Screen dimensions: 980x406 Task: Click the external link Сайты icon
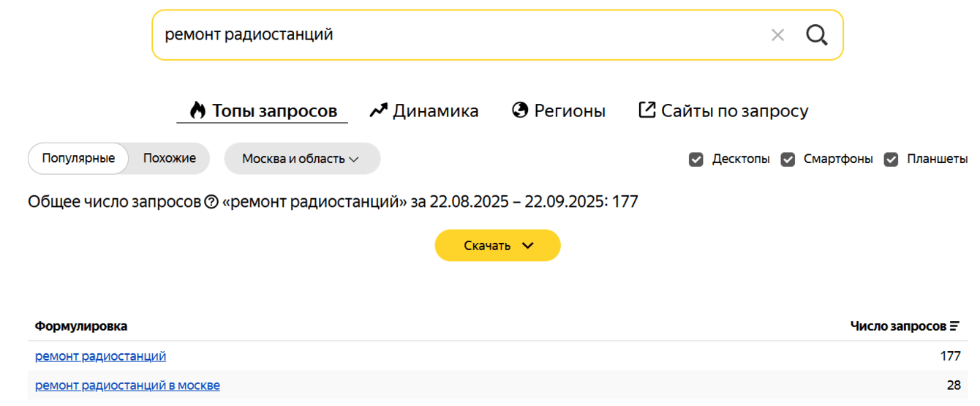click(x=647, y=110)
